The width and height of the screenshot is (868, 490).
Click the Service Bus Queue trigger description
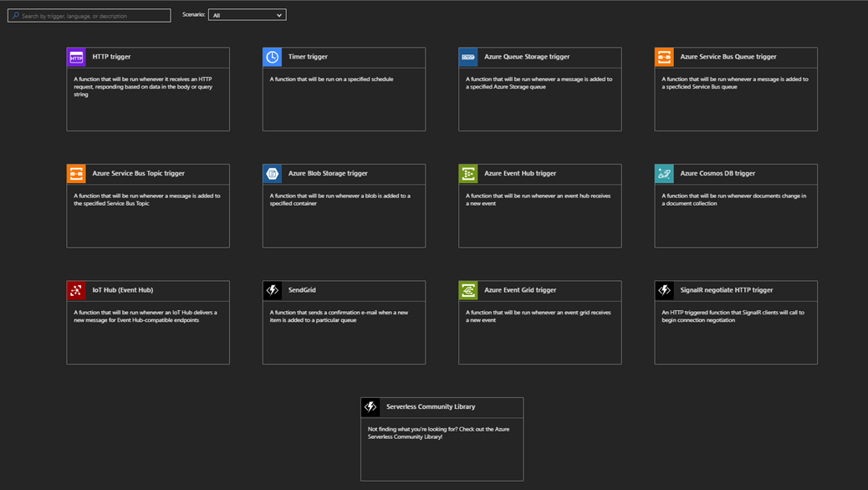pyautogui.click(x=734, y=83)
